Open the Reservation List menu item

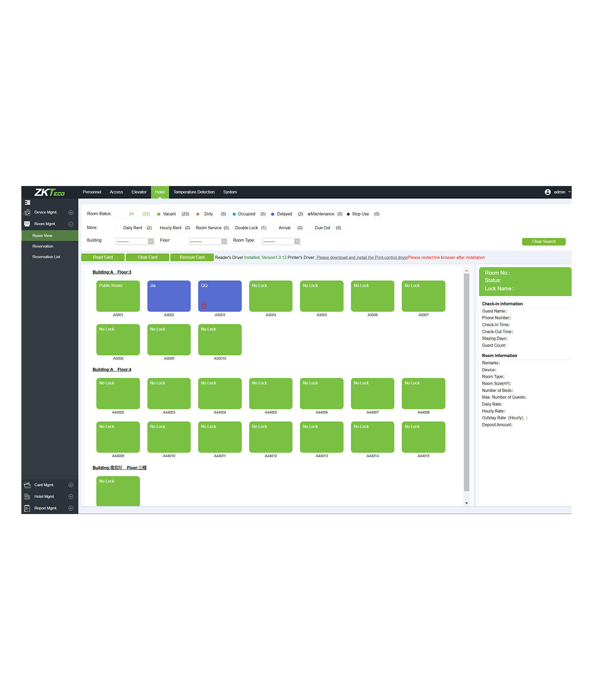coord(46,257)
